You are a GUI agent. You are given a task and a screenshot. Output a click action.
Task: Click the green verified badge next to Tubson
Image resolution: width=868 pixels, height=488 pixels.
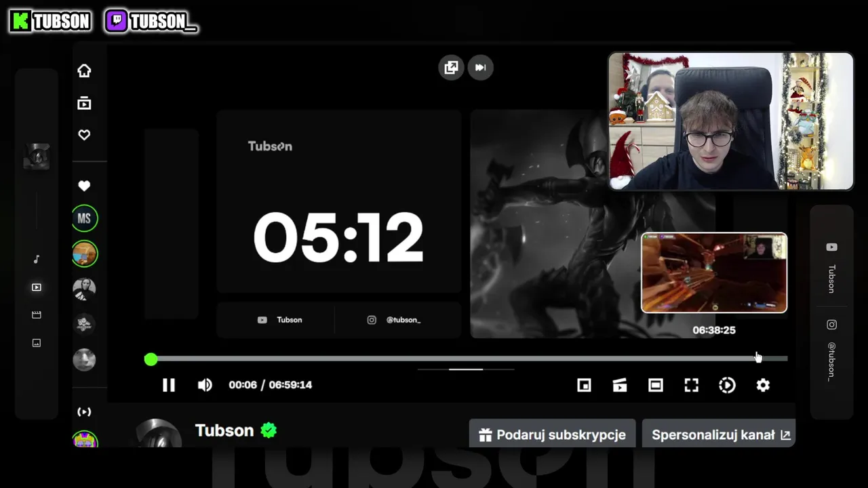(269, 430)
